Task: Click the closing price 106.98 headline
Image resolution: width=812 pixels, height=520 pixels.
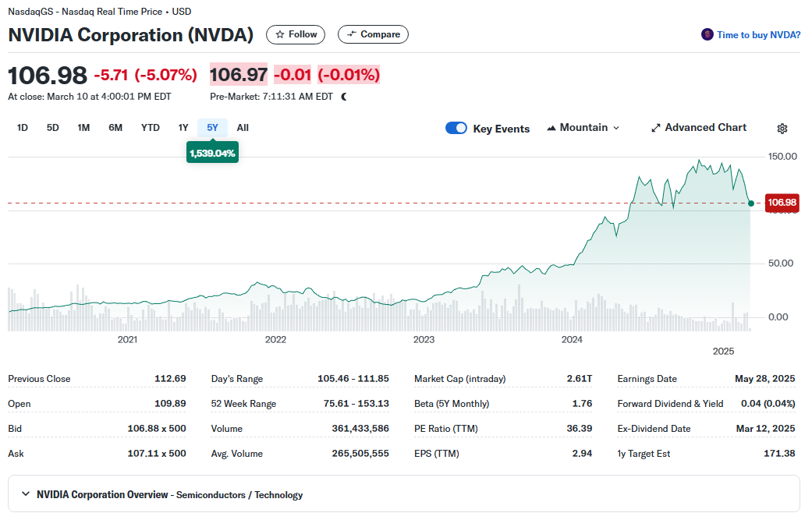Action: (48, 76)
